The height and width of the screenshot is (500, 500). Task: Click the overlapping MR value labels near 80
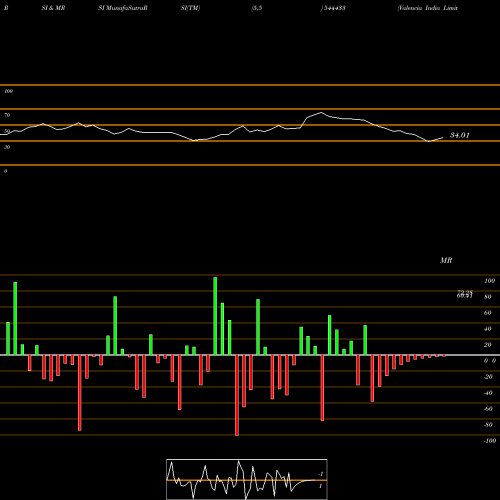465,294
